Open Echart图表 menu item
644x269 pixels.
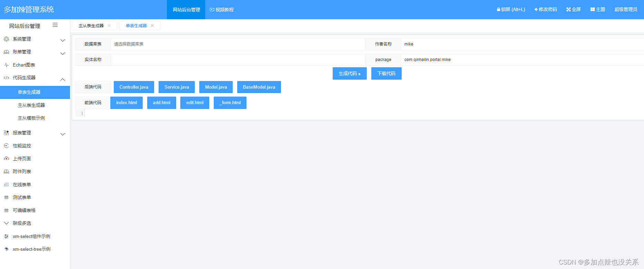click(35, 65)
